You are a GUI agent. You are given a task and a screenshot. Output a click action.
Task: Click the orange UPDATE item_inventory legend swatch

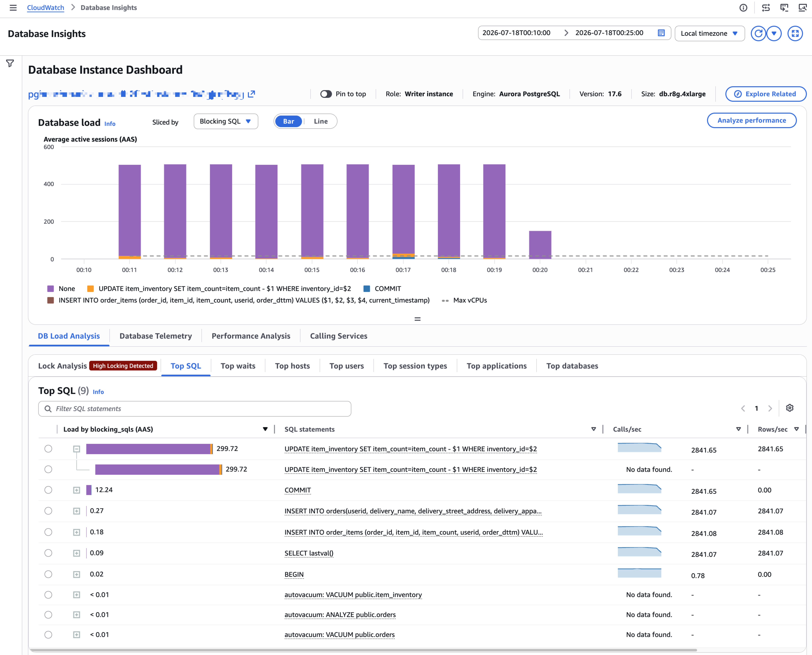coord(90,289)
